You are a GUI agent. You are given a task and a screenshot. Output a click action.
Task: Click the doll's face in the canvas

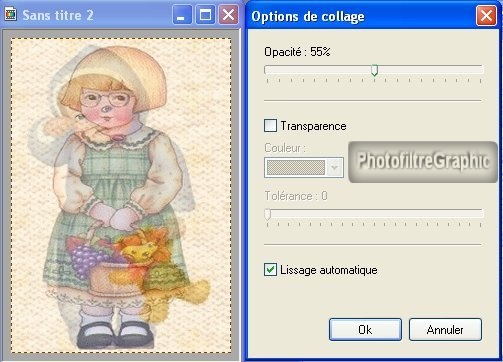click(x=107, y=107)
